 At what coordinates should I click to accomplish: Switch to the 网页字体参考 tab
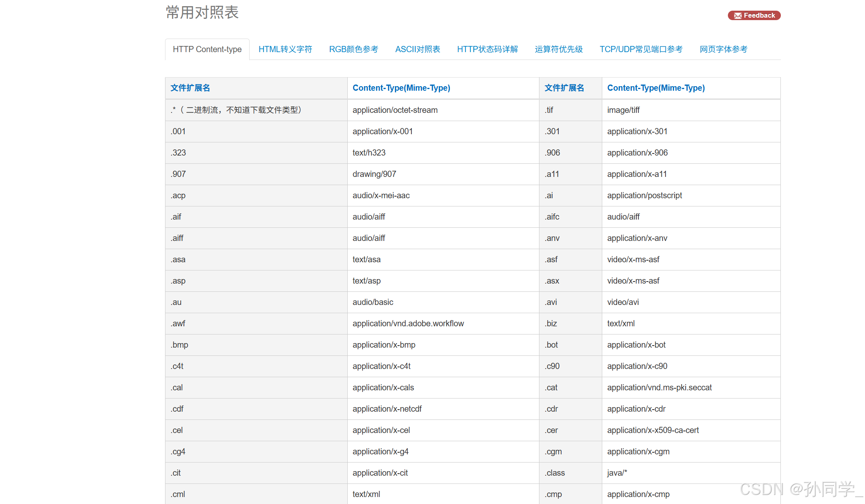(x=723, y=49)
